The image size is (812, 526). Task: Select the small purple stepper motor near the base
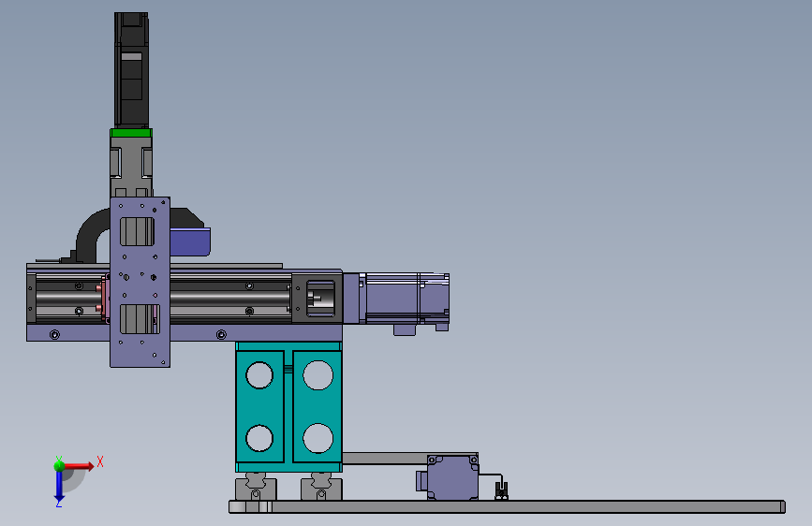pos(451,477)
